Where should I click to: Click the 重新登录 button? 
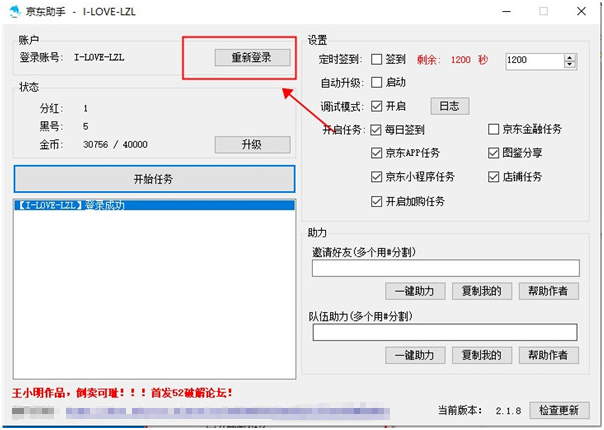click(x=252, y=57)
